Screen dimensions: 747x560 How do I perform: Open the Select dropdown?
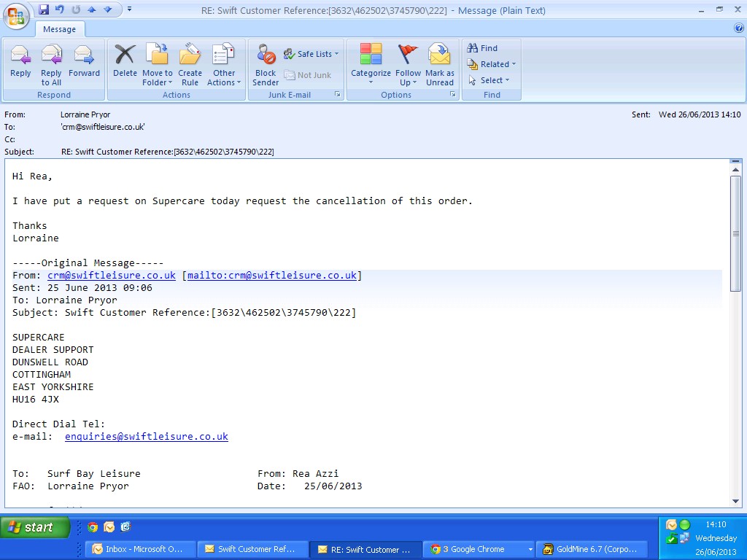(489, 80)
